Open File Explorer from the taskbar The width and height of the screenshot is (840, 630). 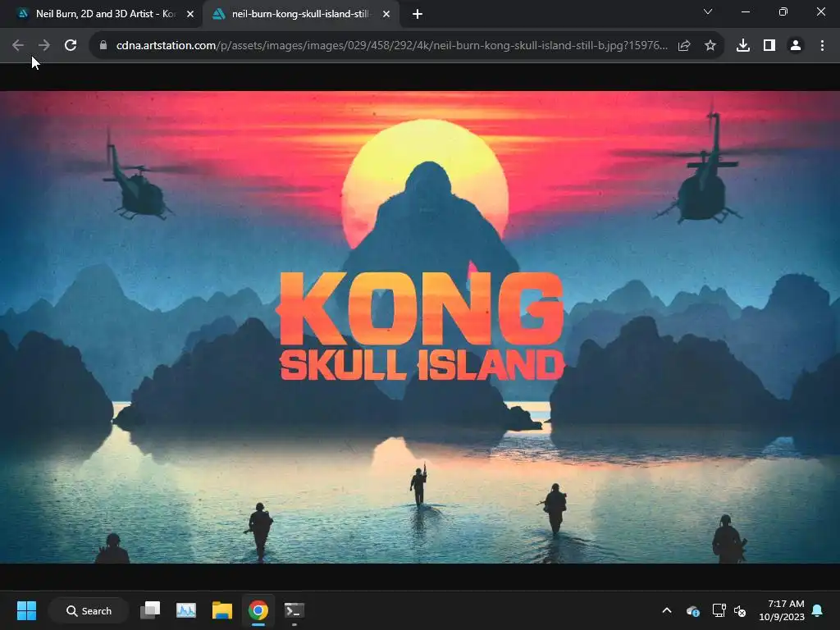point(221,610)
